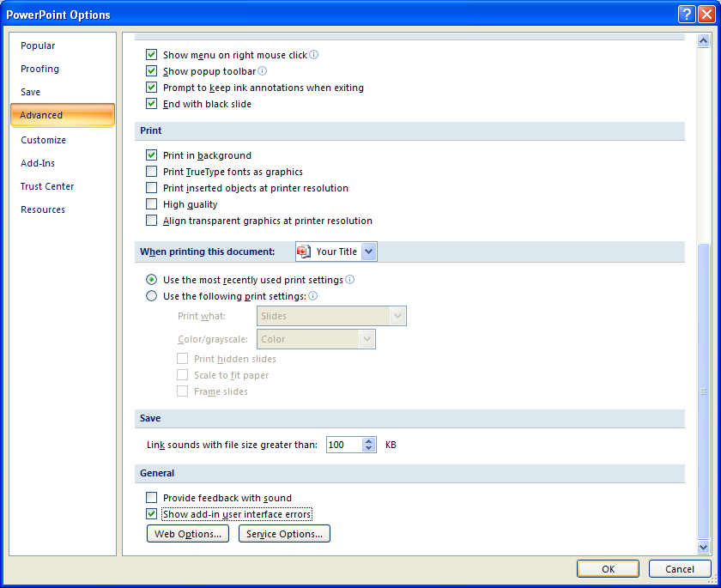Enable Provide feedback with sound
The image size is (721, 588).
coord(151,497)
